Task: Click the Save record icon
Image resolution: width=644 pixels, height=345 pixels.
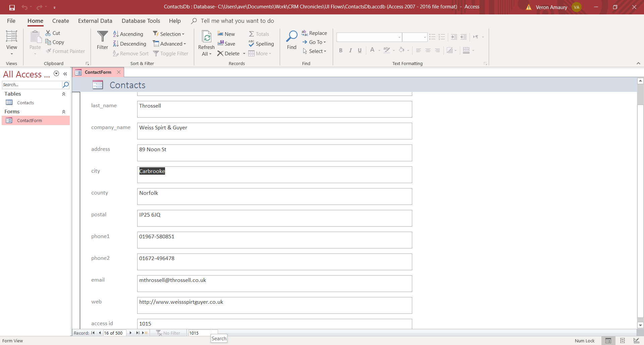Action: (221, 44)
